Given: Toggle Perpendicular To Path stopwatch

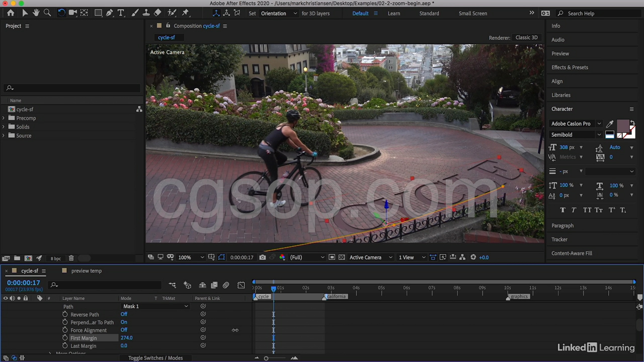Looking at the screenshot, I should (65, 322).
